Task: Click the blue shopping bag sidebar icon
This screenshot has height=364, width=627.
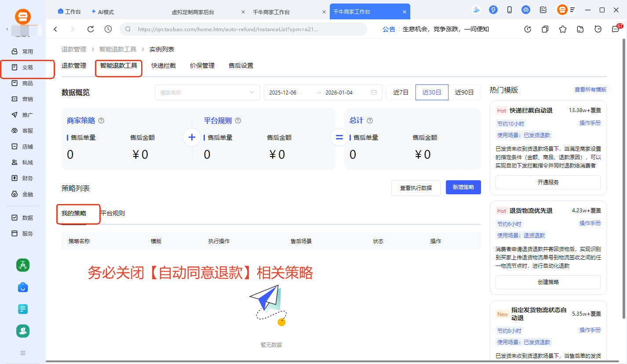Action: coord(23,287)
